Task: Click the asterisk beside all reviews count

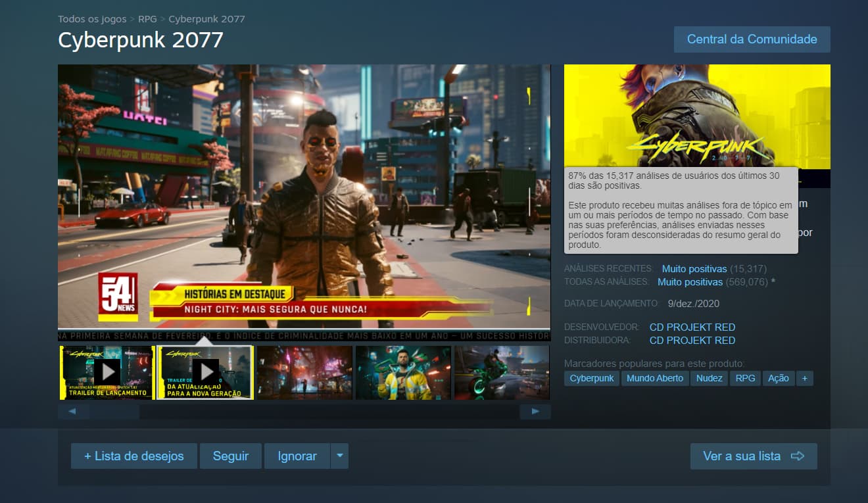Action: [773, 281]
